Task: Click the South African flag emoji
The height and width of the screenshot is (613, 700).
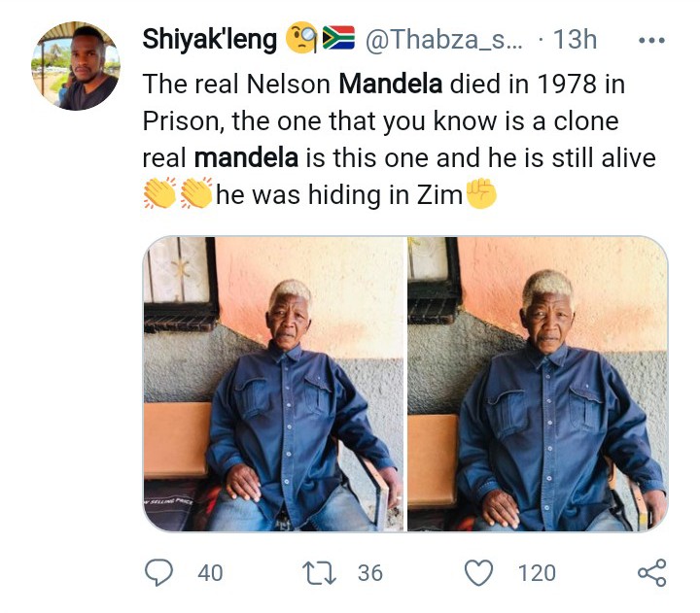Action: (x=336, y=40)
